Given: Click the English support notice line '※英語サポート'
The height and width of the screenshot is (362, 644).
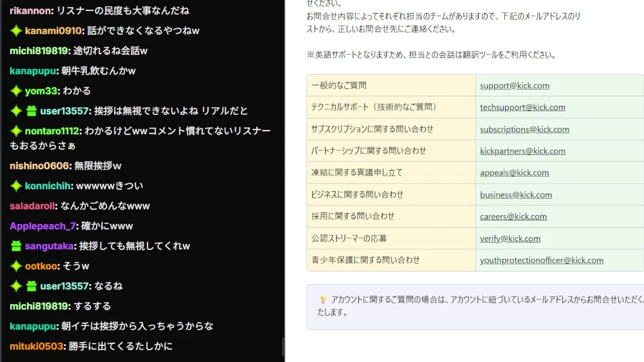Looking at the screenshot, I should tap(431, 55).
